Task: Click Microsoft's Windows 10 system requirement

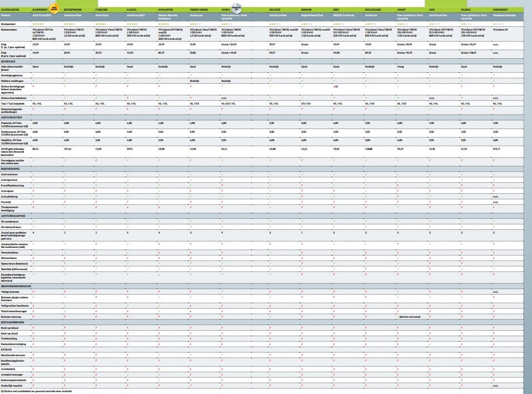Action: click(x=500, y=30)
